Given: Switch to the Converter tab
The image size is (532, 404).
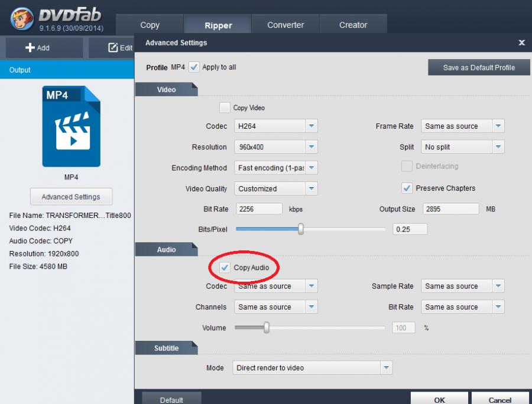Looking at the screenshot, I should (x=286, y=25).
